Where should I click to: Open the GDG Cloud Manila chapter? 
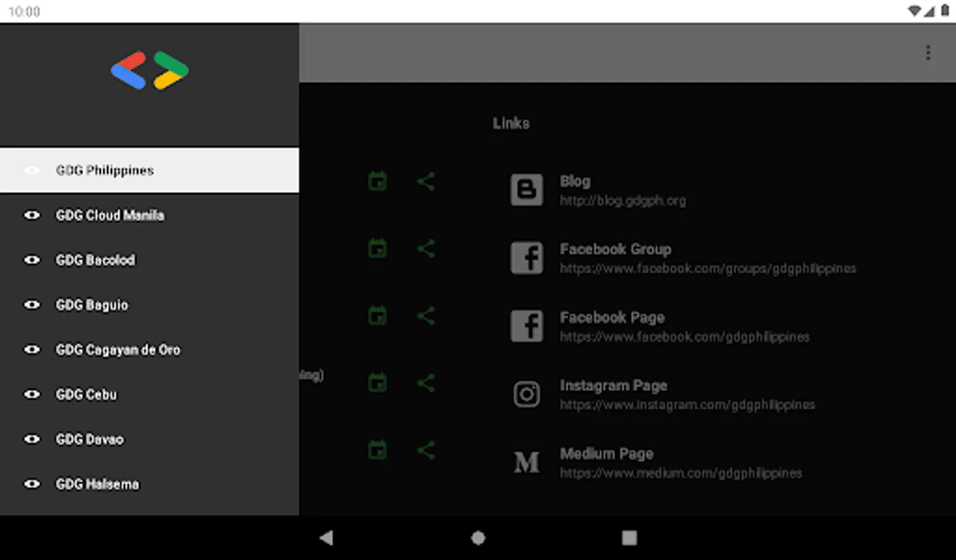149,215
